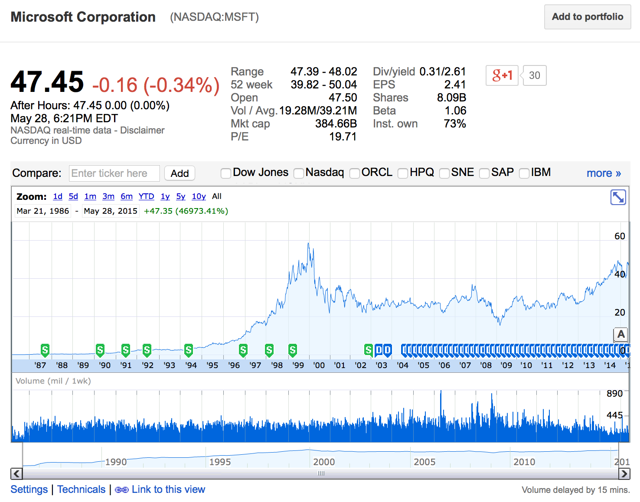Click the start date field Mar 21, 1986
The image size is (640, 502).
pyautogui.click(x=43, y=211)
